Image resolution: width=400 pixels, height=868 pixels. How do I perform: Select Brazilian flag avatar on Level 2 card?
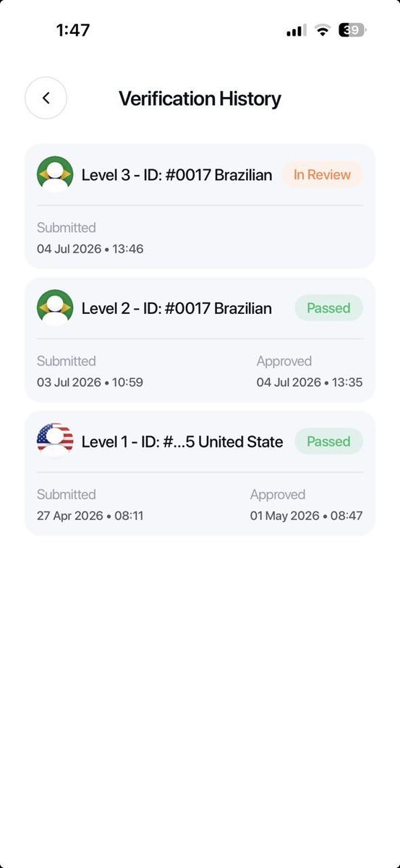click(x=55, y=308)
